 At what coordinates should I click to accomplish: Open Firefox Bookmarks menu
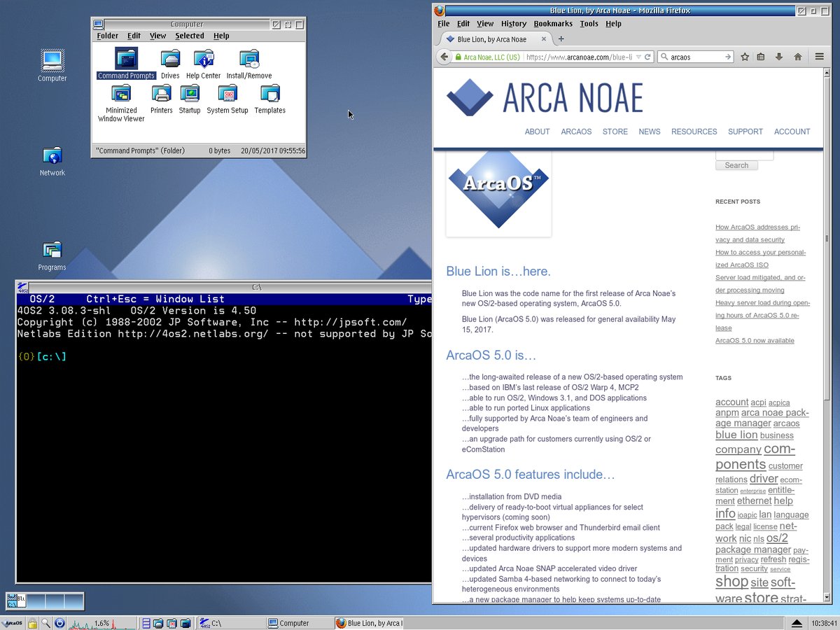(553, 23)
